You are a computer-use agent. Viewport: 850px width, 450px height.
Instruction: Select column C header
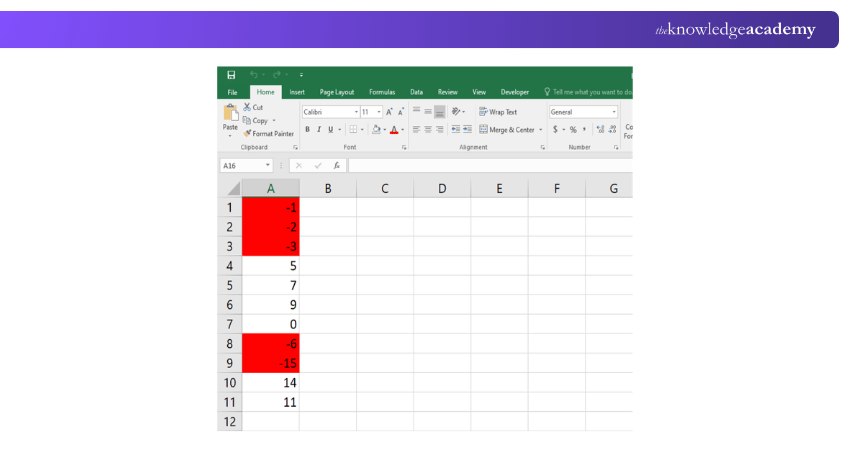click(x=385, y=189)
